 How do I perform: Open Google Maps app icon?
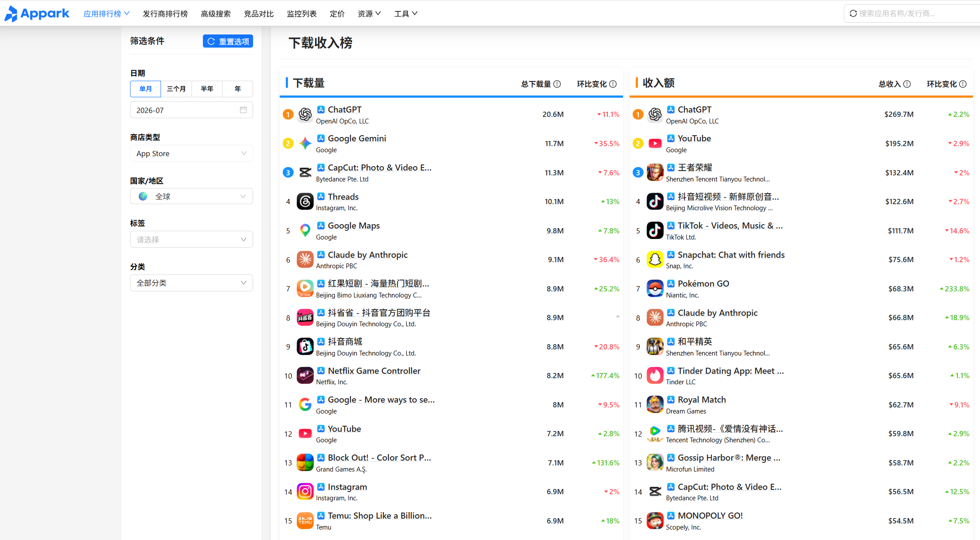(305, 231)
